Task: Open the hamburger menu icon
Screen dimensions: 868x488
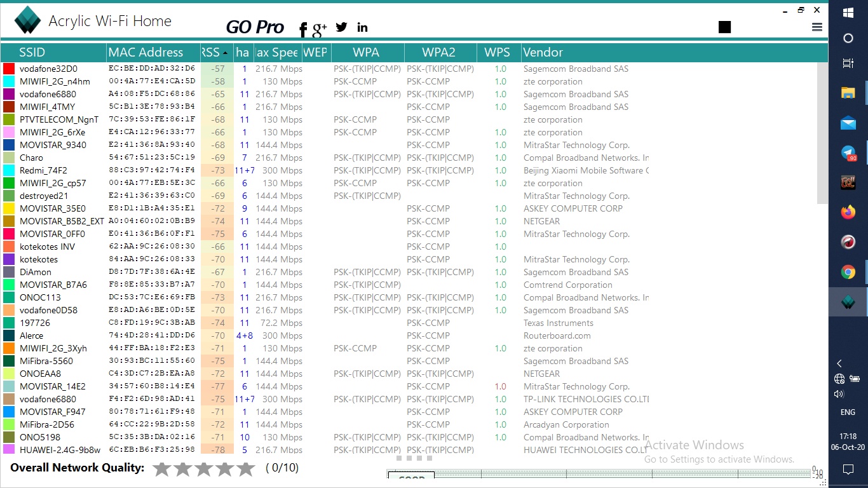Action: pos(817,27)
